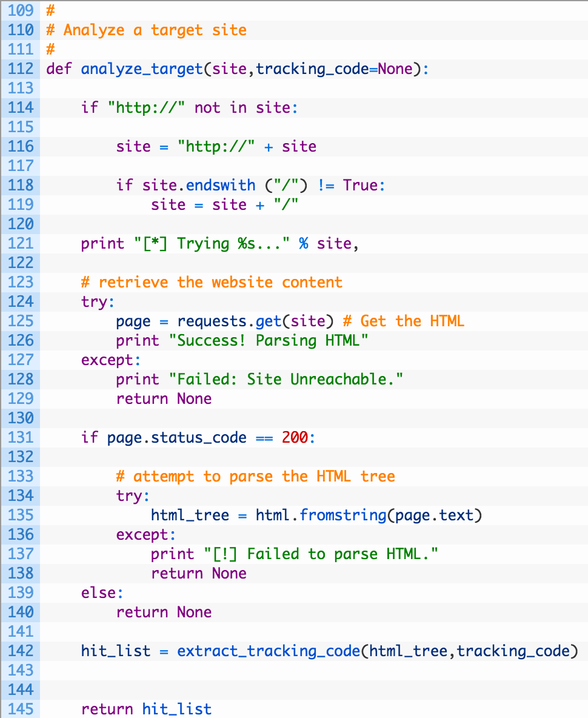
Task: Click return None on line 138
Action: pos(199,573)
